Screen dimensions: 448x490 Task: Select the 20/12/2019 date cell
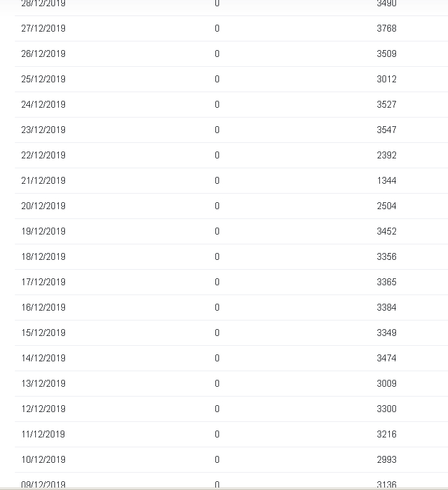[43, 206]
